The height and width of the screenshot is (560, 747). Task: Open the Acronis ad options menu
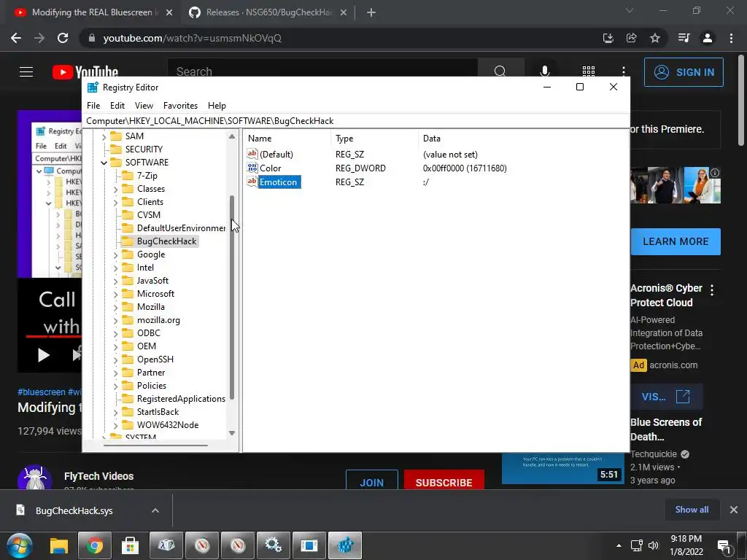712,290
